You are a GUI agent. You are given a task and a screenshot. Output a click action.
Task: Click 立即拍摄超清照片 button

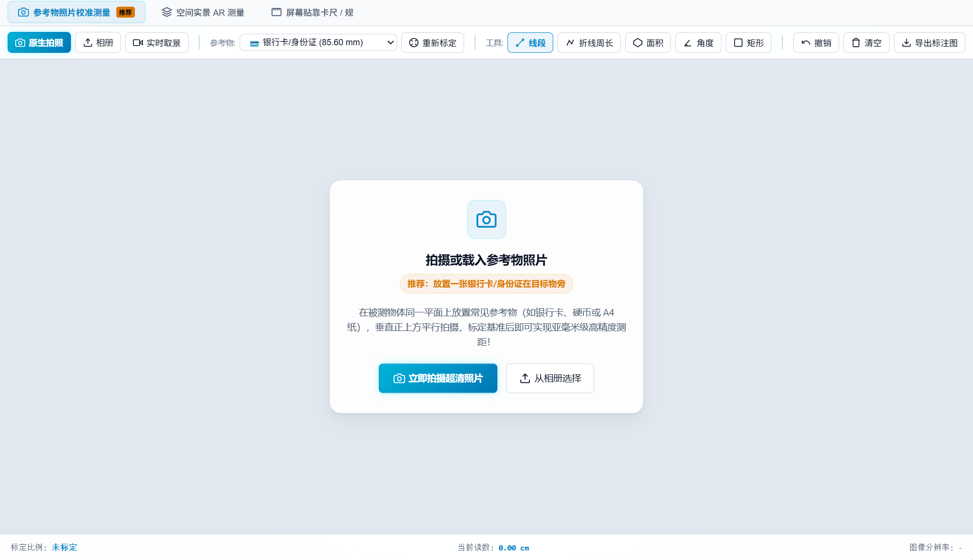pos(438,378)
